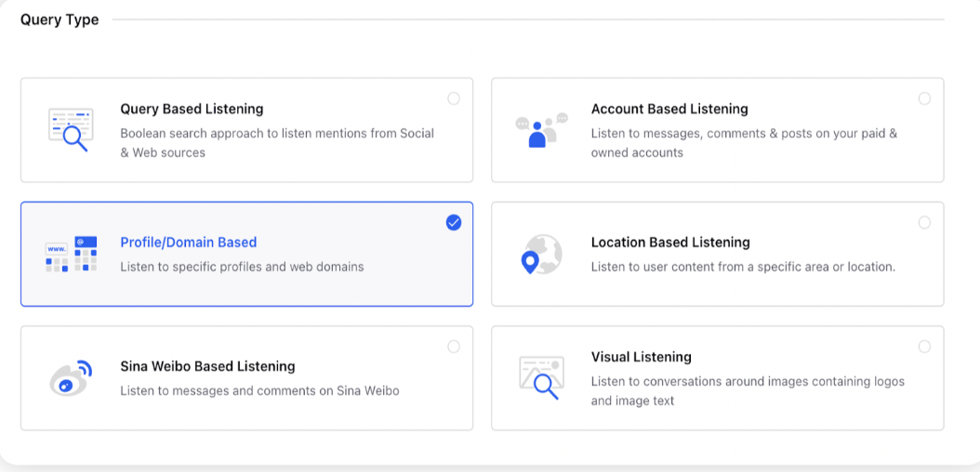Image resolution: width=980 pixels, height=472 pixels.
Task: Choose the Account Based Listening title
Action: point(669,110)
